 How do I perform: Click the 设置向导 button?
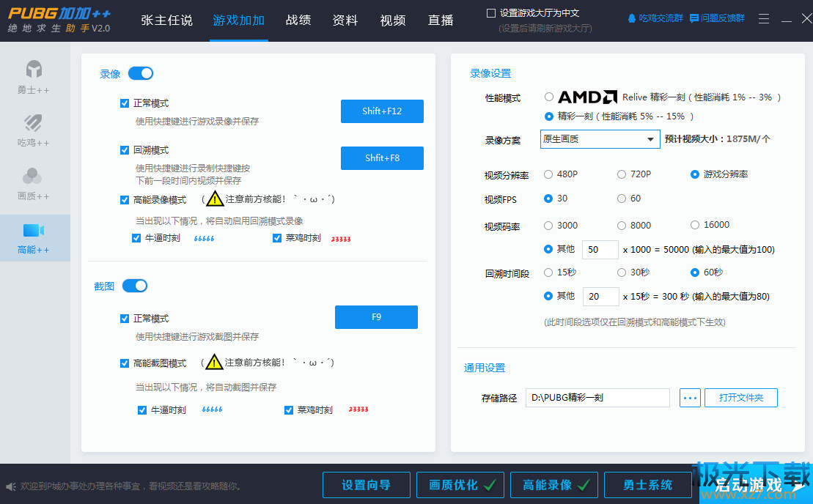[366, 485]
